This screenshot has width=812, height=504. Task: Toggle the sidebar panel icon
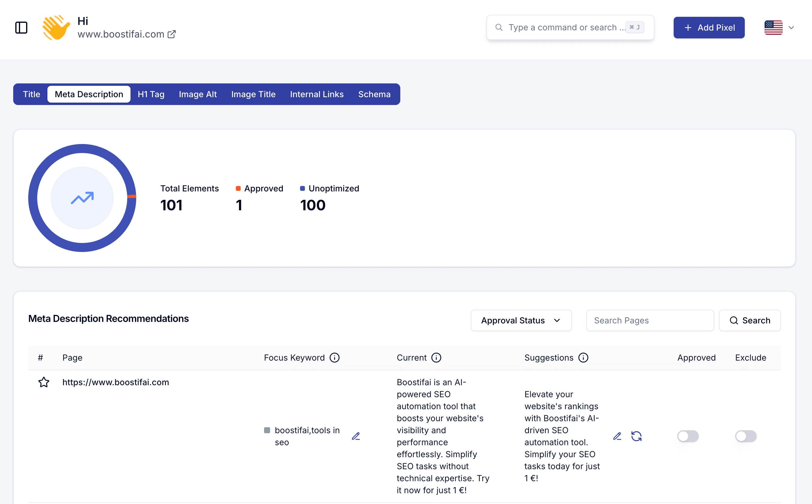(x=21, y=28)
